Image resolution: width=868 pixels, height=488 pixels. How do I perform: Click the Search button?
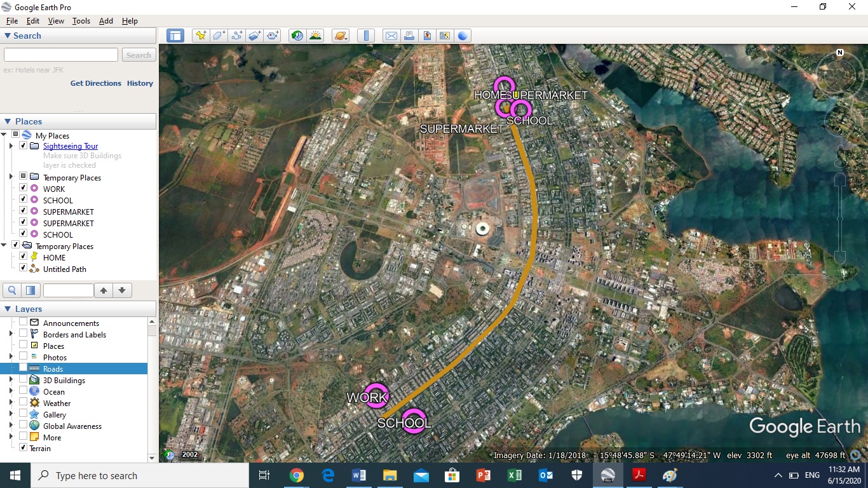(139, 55)
